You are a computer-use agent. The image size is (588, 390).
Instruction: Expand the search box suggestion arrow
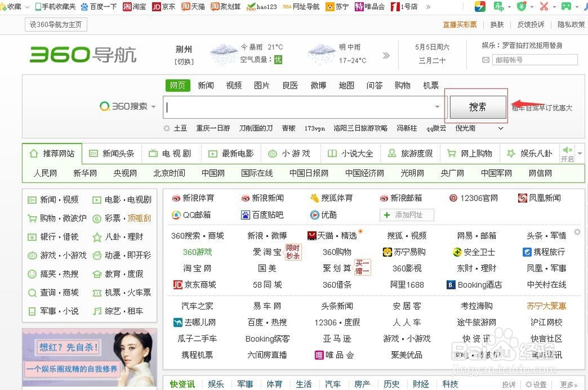(x=437, y=107)
